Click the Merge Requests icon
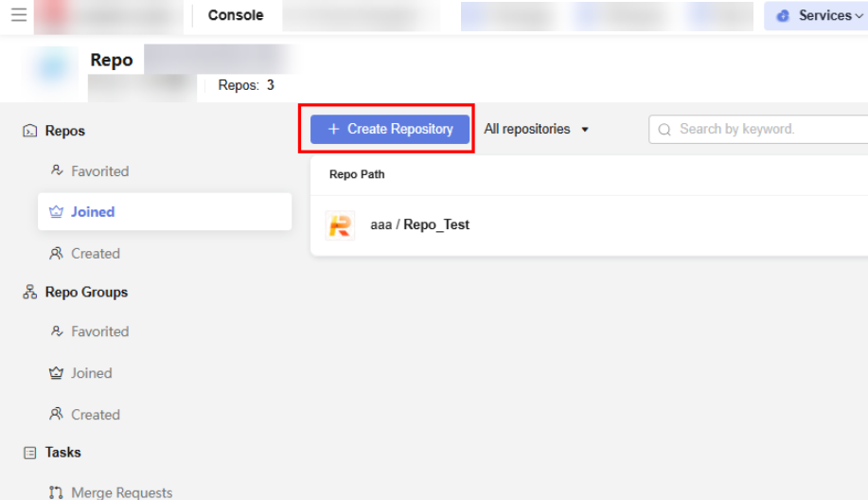 pyautogui.click(x=56, y=492)
